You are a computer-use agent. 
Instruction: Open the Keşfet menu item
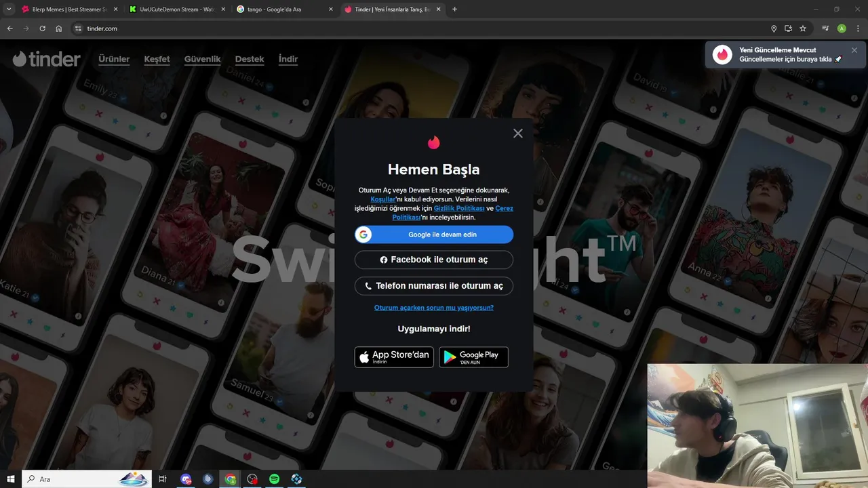pyautogui.click(x=157, y=59)
